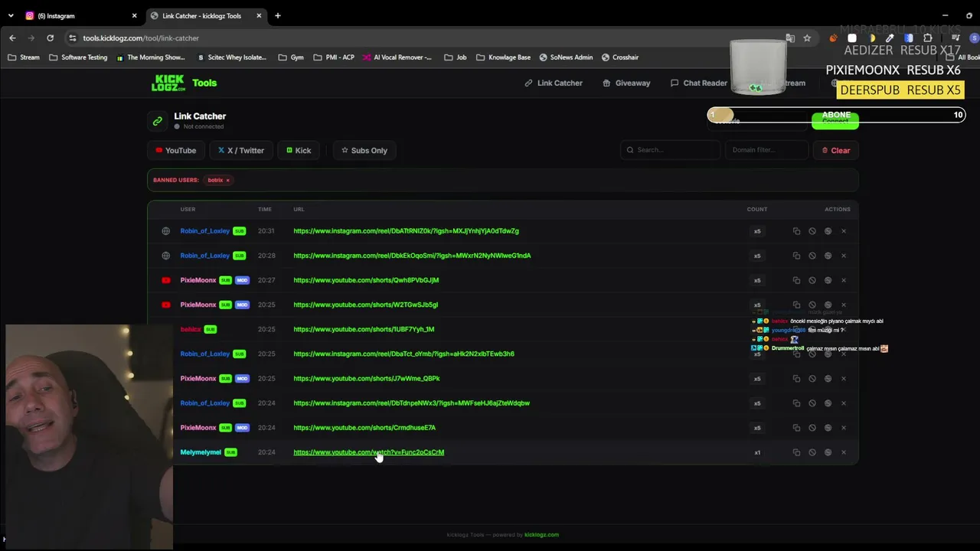
Task: Go back to the previous page
Action: pyautogui.click(x=12, y=37)
